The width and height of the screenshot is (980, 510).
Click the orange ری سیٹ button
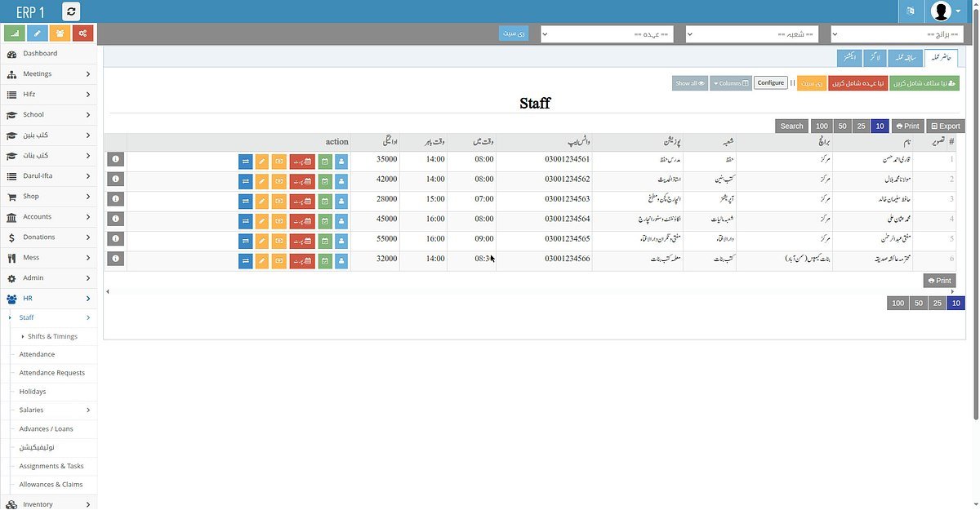pyautogui.click(x=811, y=83)
